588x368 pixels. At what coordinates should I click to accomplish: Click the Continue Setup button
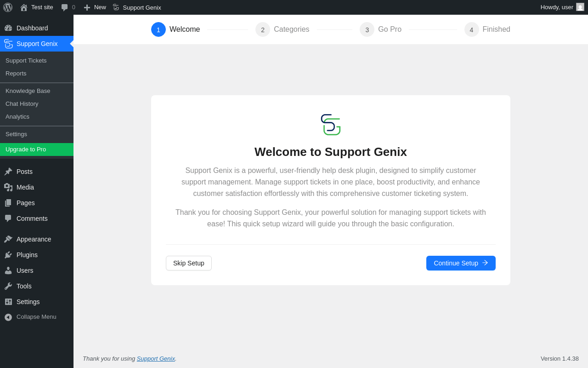coord(461,263)
